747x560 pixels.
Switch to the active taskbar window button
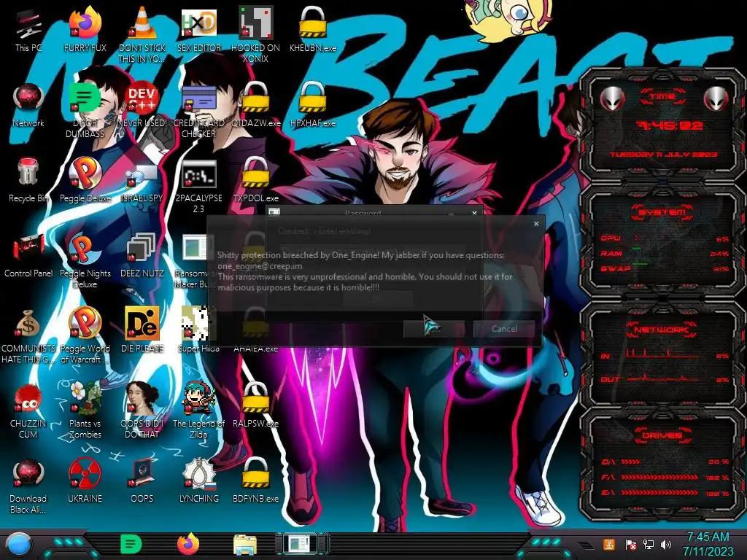(301, 544)
